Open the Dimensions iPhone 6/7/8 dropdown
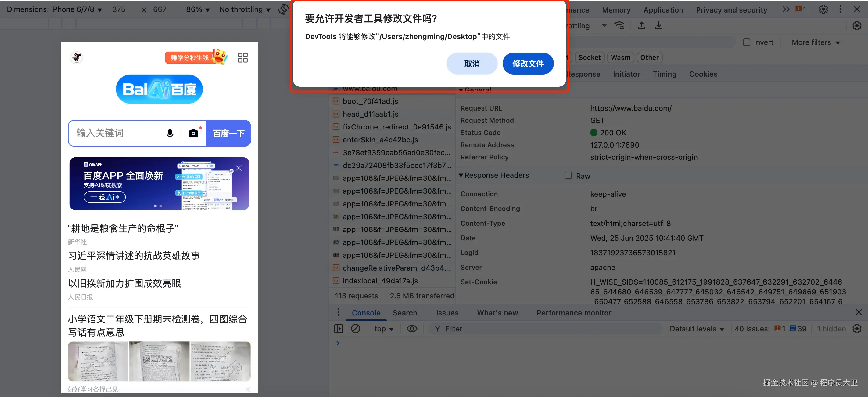Viewport: 868px width, 397px height. [54, 9]
